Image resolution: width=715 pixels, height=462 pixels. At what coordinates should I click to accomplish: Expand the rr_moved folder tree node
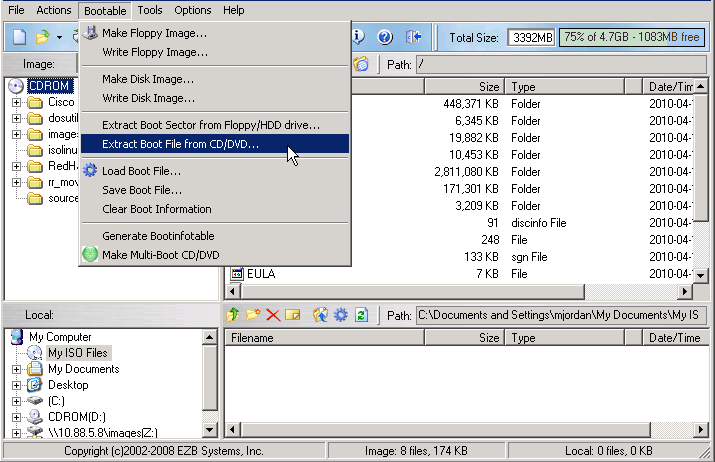tap(16, 182)
